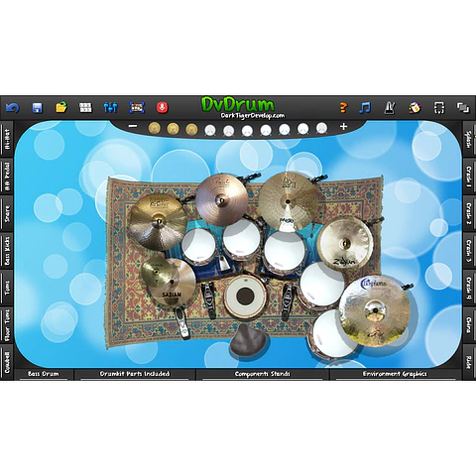Click the plus button to add a piece

(x=344, y=126)
